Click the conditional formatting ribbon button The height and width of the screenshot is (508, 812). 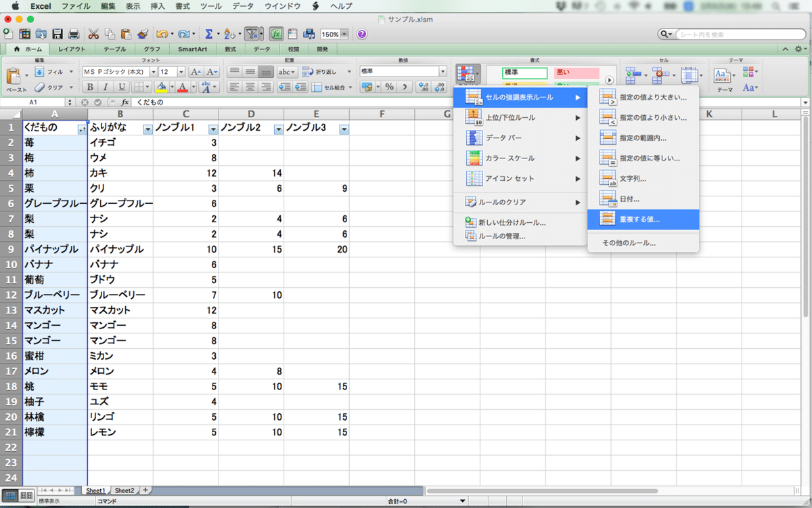(468, 75)
